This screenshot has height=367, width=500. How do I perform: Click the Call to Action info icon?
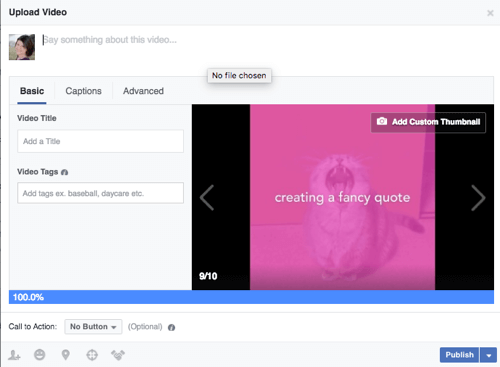tap(171, 327)
